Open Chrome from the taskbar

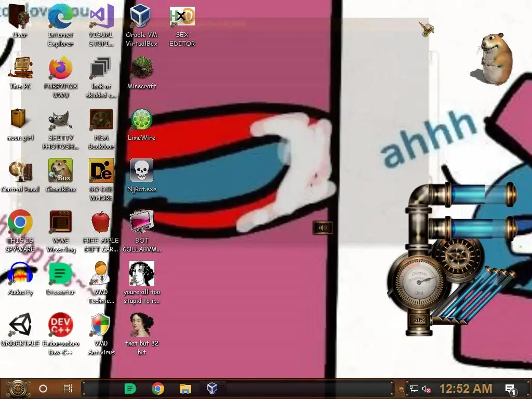tap(158, 389)
